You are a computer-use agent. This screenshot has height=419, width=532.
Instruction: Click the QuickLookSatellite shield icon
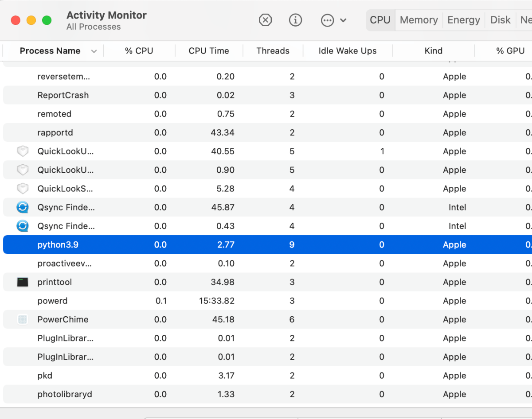pos(22,188)
